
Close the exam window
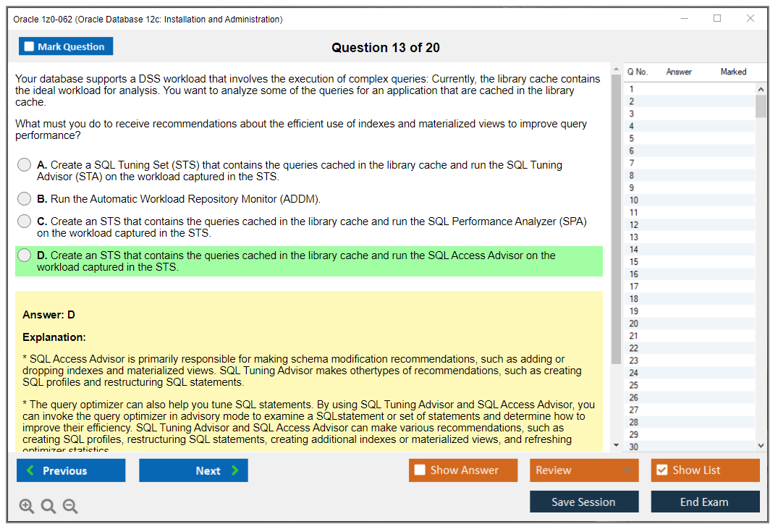point(750,19)
